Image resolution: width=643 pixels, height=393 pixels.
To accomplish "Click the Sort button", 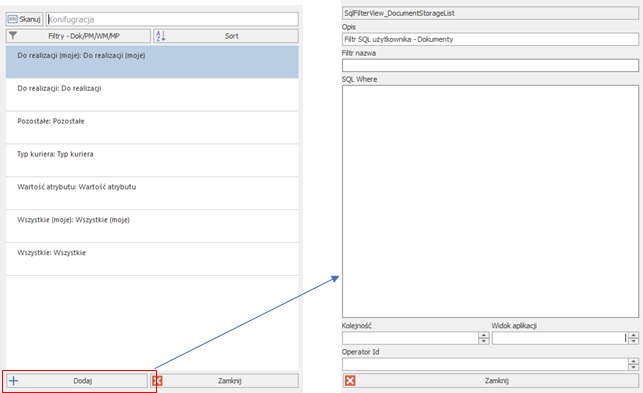I will point(226,36).
